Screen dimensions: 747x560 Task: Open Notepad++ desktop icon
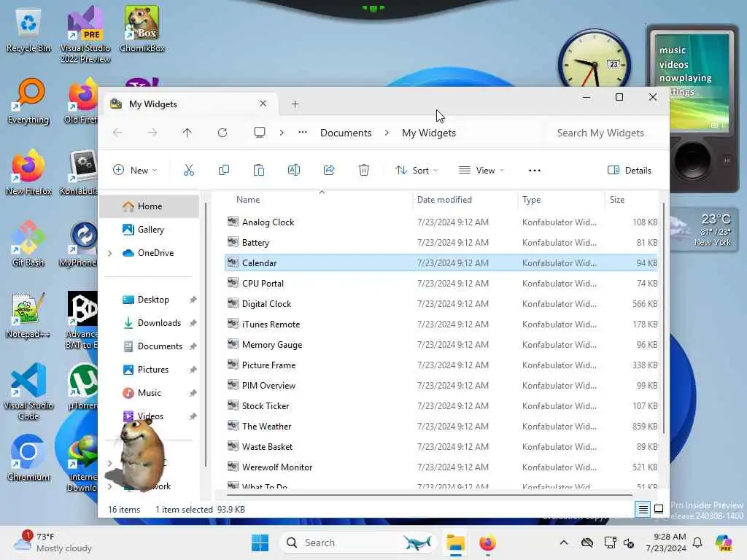[28, 316]
